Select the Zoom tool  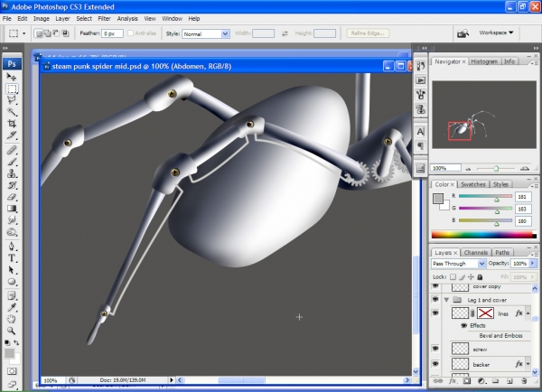[x=12, y=331]
